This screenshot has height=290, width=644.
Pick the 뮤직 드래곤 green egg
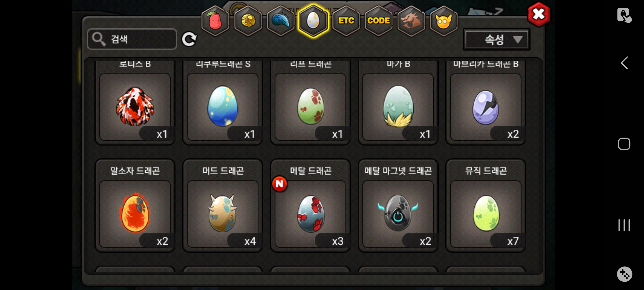(x=486, y=206)
